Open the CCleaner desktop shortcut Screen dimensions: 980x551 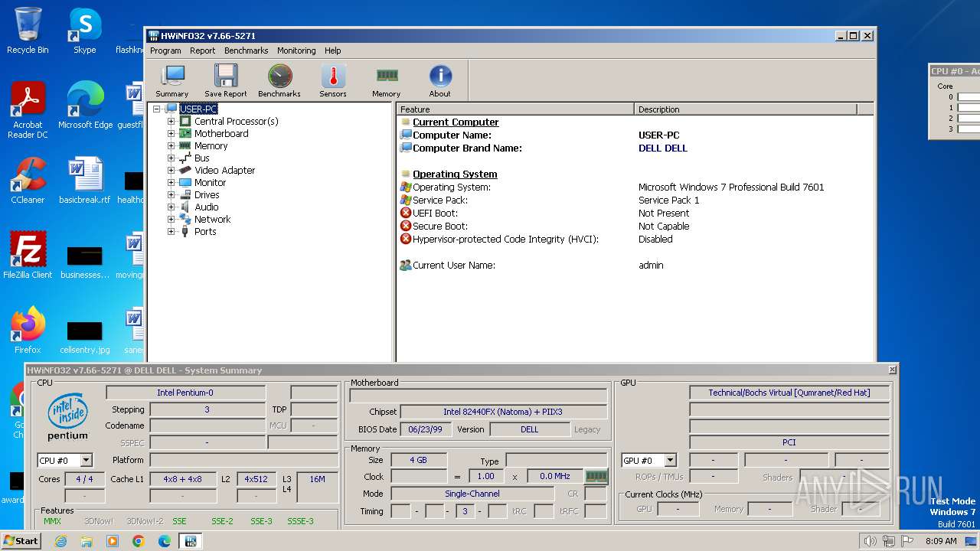point(28,181)
